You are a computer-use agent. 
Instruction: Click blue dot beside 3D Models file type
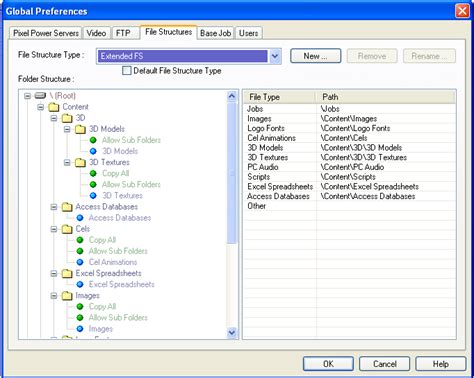93,151
